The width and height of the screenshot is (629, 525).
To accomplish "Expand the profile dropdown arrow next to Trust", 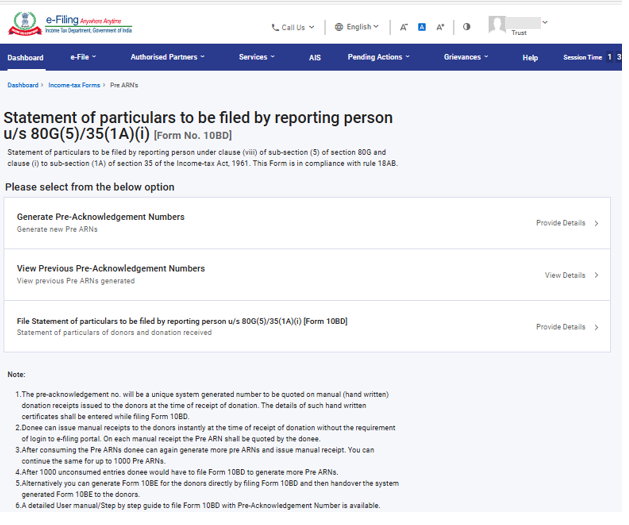I will click(544, 22).
